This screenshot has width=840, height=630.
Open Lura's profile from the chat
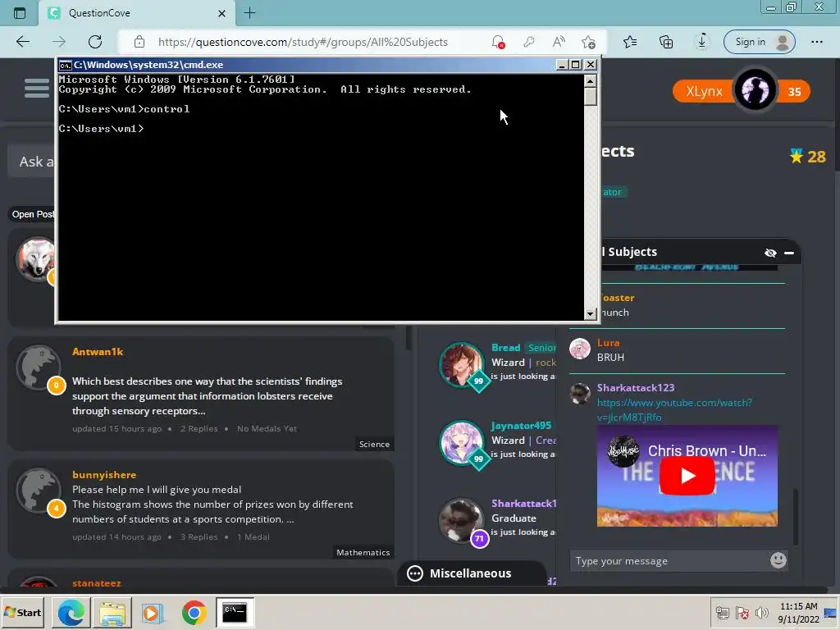click(x=608, y=342)
